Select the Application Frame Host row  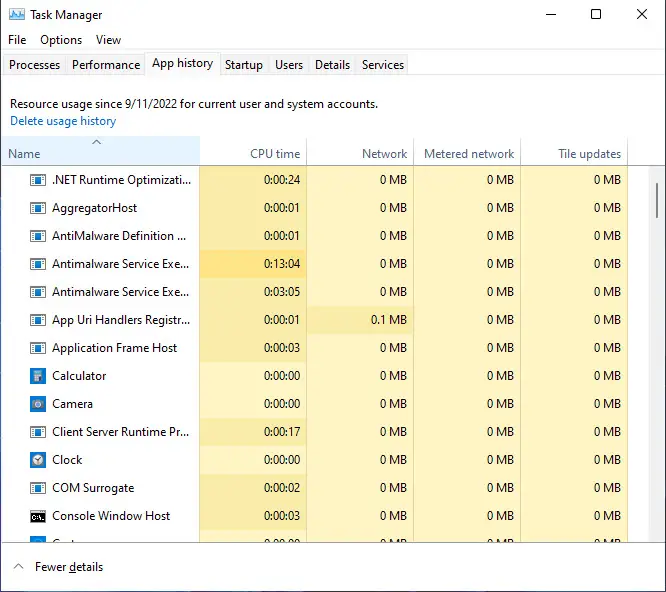pyautogui.click(x=114, y=348)
